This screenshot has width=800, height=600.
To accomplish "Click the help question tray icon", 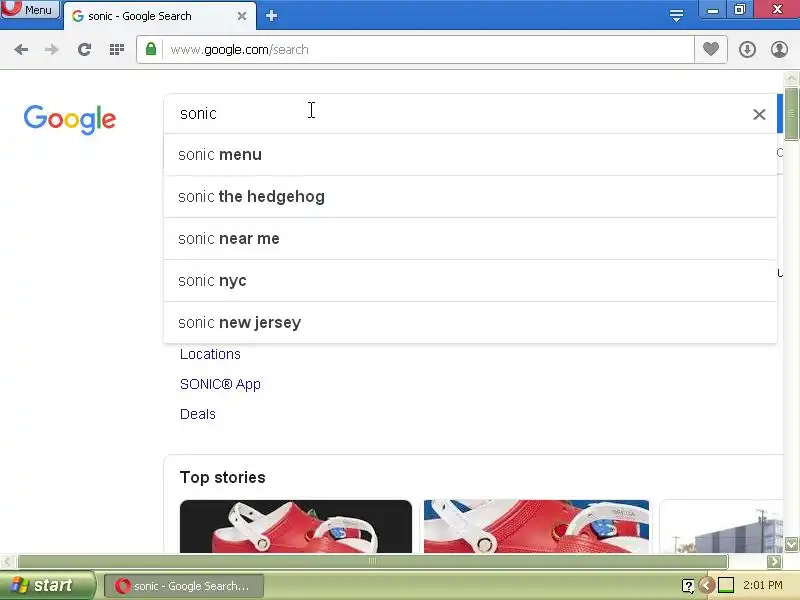I will [688, 586].
